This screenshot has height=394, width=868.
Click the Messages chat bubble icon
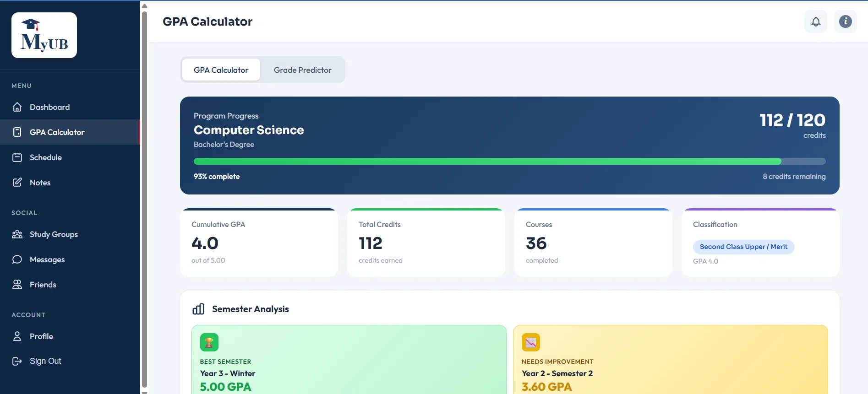17,259
